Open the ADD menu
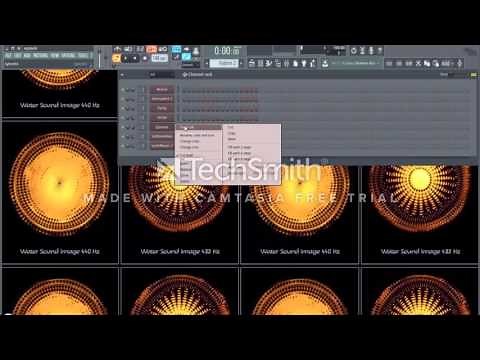 pyautogui.click(x=27, y=56)
